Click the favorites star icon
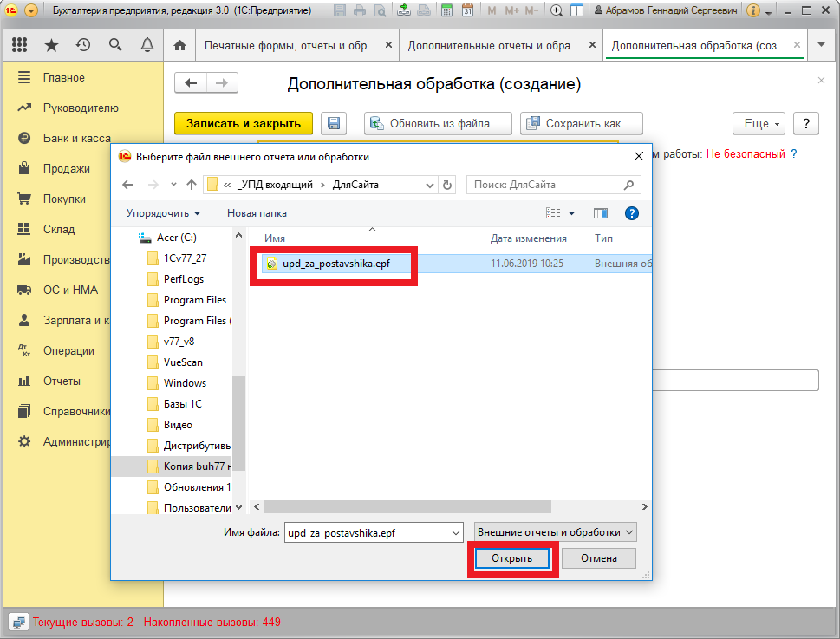The height and width of the screenshot is (639, 840). coord(52,45)
